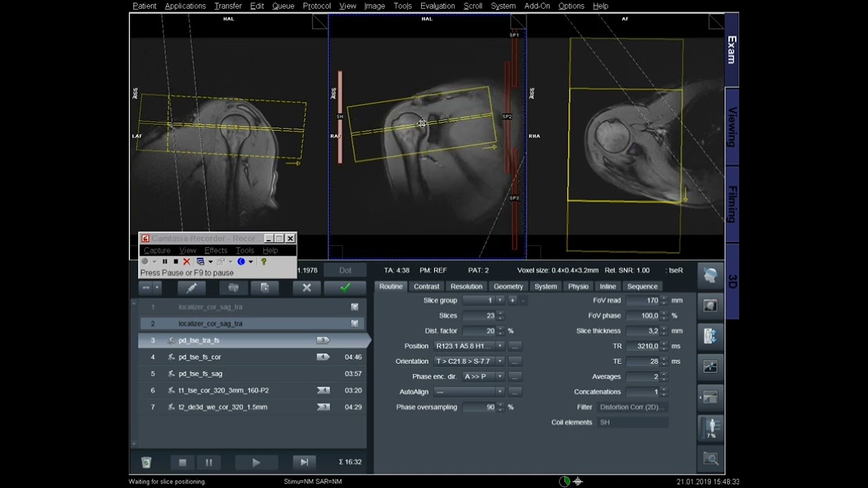
Task: Click the center crosshair in sagittal view
Action: (422, 123)
